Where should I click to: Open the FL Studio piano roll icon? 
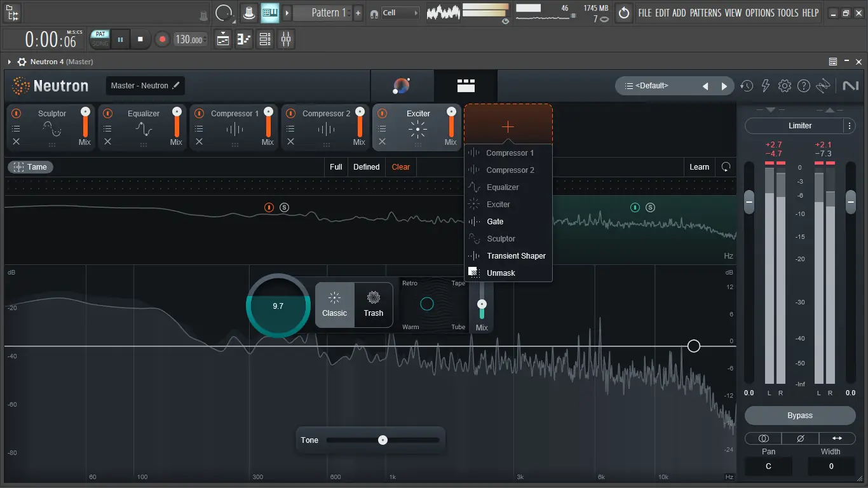click(x=244, y=39)
